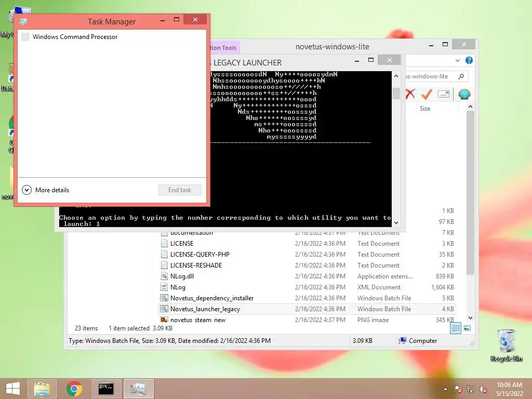Launch Google Chrome from the taskbar
The image size is (532, 399).
click(74, 389)
